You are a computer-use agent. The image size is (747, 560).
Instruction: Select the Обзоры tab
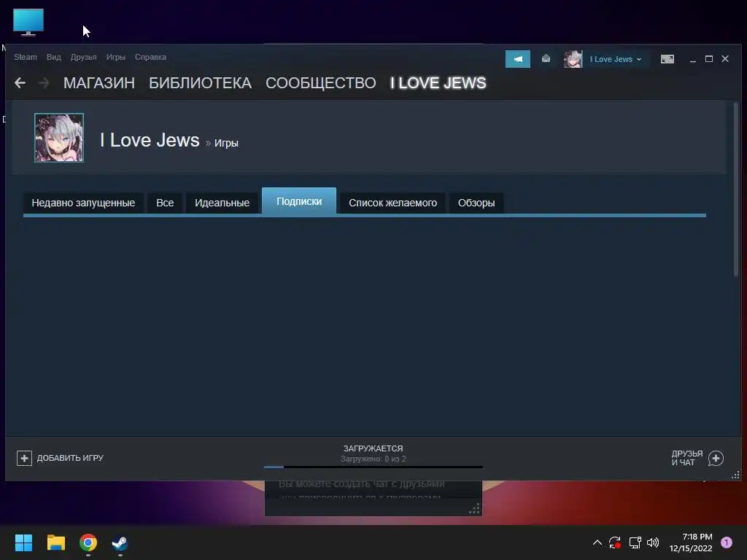point(476,203)
